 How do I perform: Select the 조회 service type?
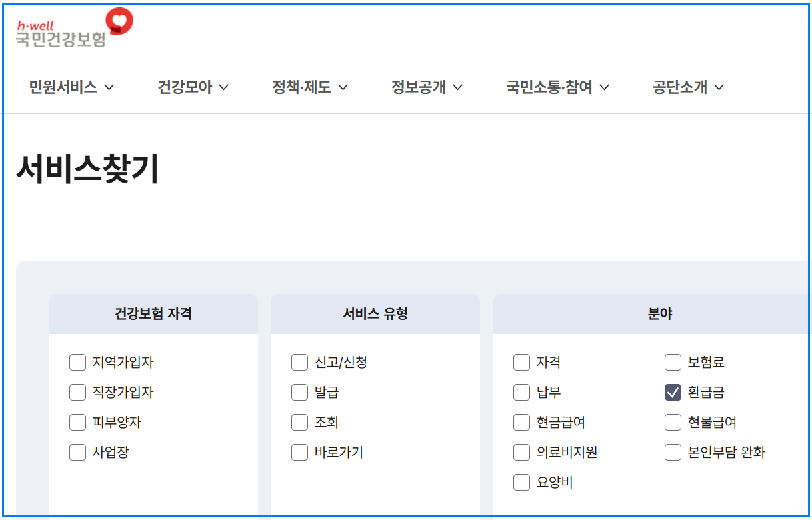coord(299,422)
